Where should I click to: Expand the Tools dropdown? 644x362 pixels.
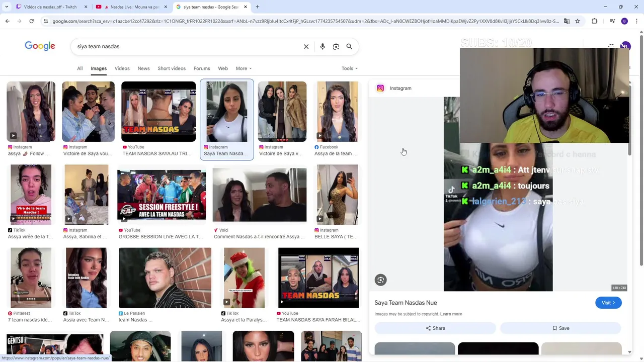coord(350,68)
